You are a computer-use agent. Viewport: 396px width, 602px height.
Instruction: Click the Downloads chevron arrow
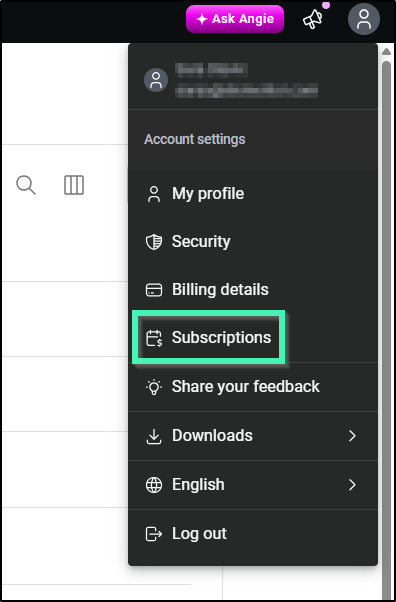coord(352,436)
